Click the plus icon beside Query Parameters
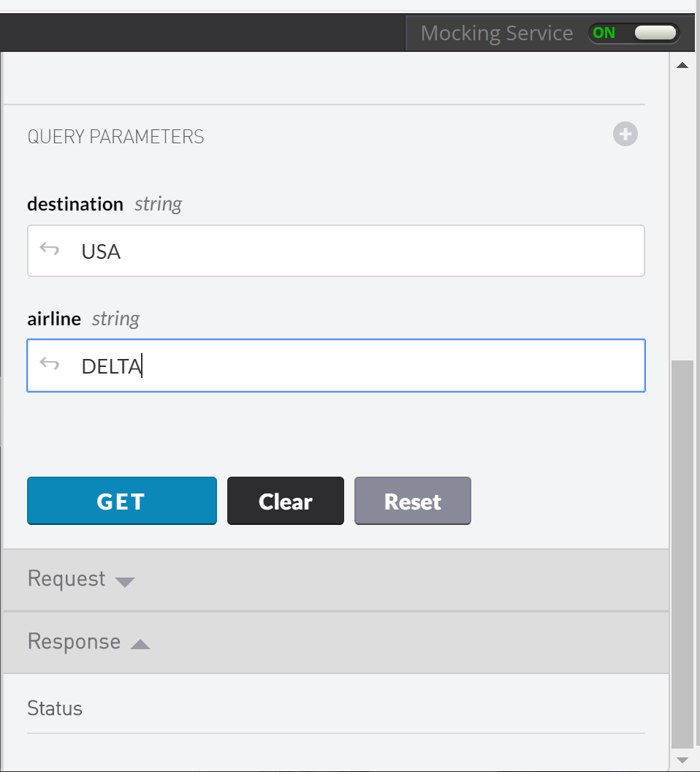The width and height of the screenshot is (700, 772). pyautogui.click(x=625, y=135)
